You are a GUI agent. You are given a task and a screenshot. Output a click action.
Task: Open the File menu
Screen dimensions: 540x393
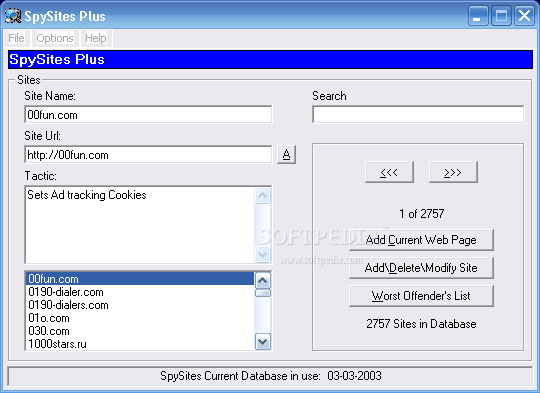click(16, 38)
